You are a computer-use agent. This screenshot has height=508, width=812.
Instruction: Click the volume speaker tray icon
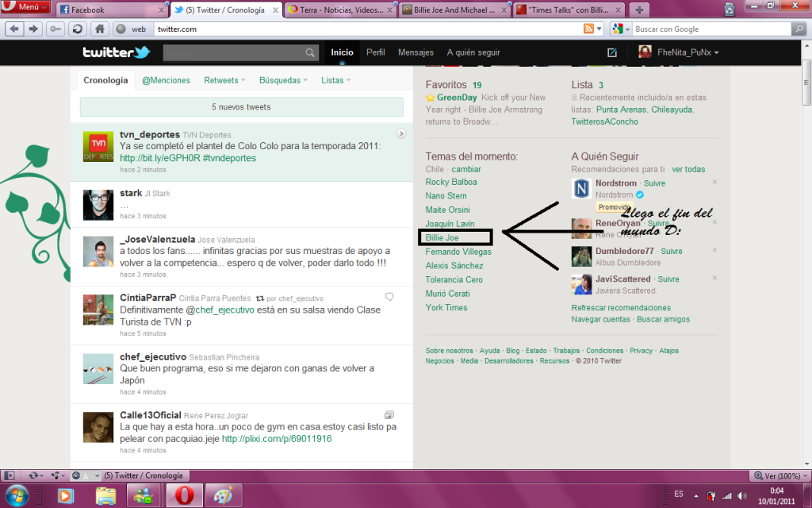(742, 496)
